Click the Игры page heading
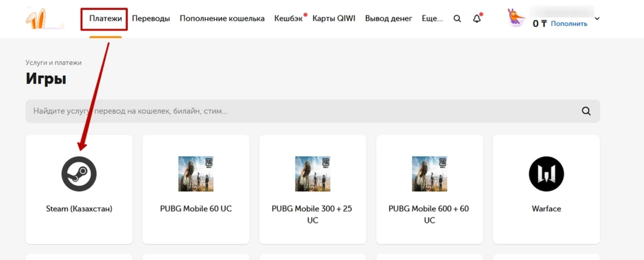 46,80
